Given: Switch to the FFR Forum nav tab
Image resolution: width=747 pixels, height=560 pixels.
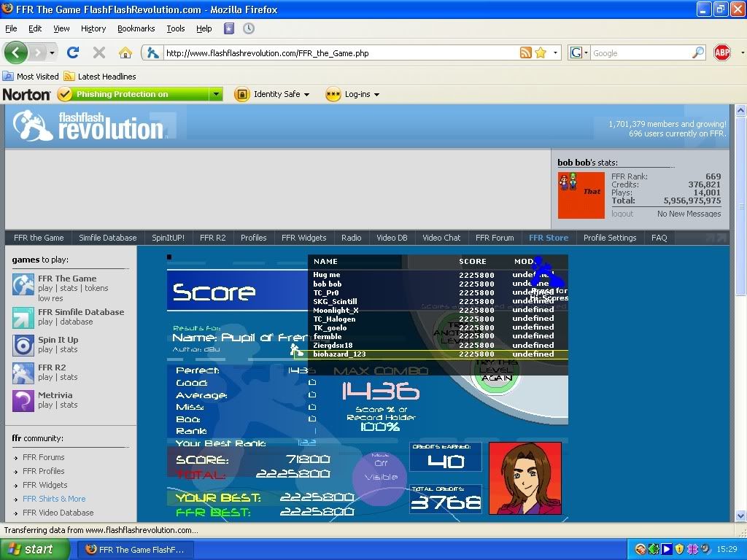Looking at the screenshot, I should pyautogui.click(x=495, y=238).
